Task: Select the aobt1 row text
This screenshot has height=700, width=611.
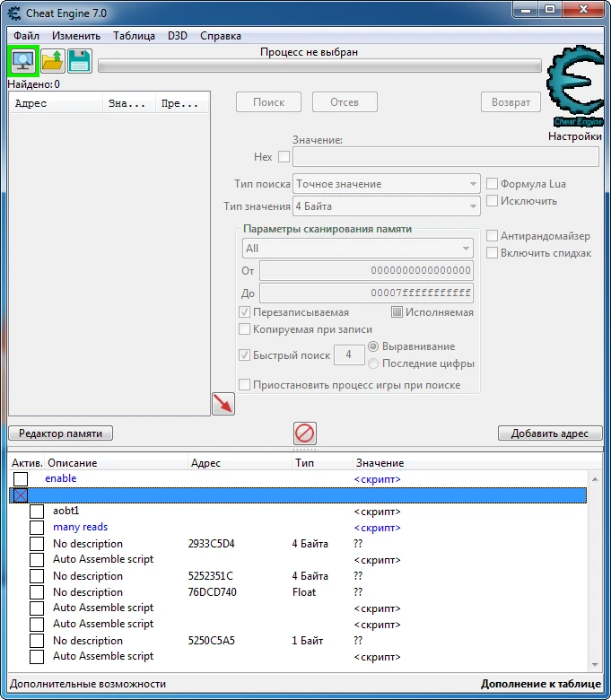Action: (65, 511)
